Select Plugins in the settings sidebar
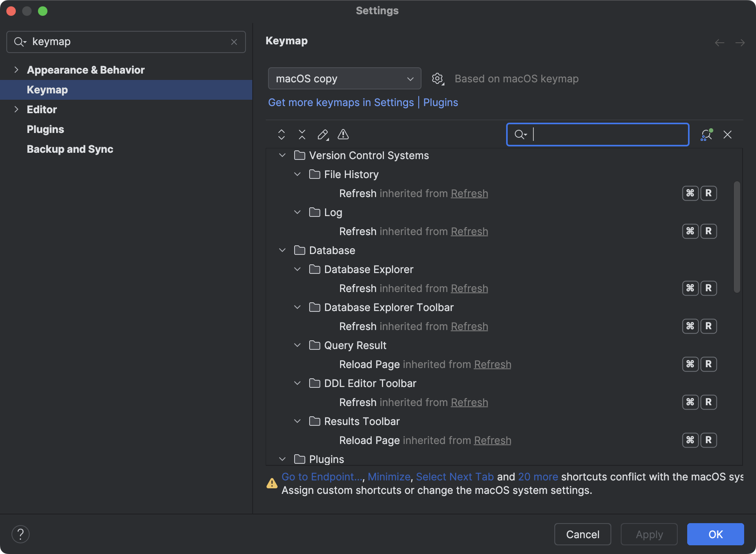Screen dimensions: 756x554 45,129
